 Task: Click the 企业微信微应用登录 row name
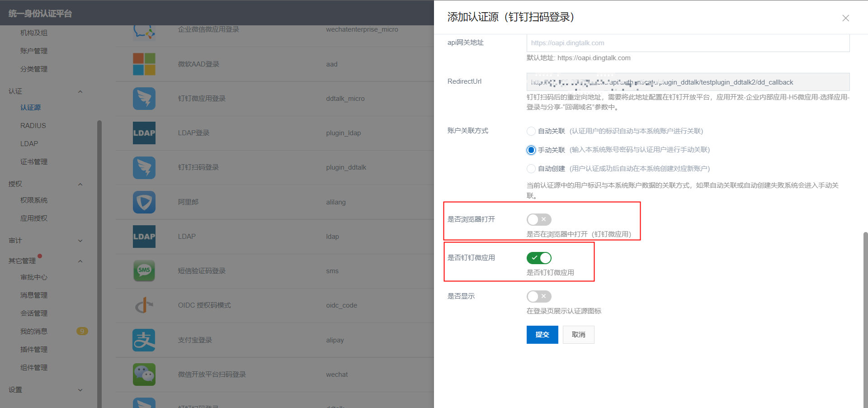coord(208,29)
